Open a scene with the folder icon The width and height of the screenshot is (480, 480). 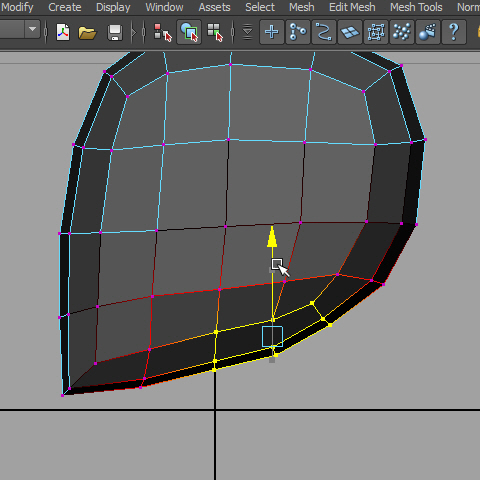tap(87, 33)
